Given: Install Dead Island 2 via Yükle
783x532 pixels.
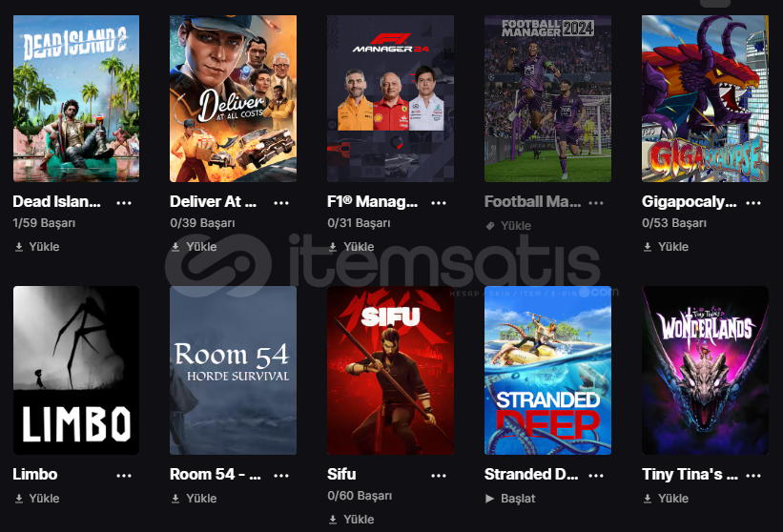Looking at the screenshot, I should (x=37, y=247).
